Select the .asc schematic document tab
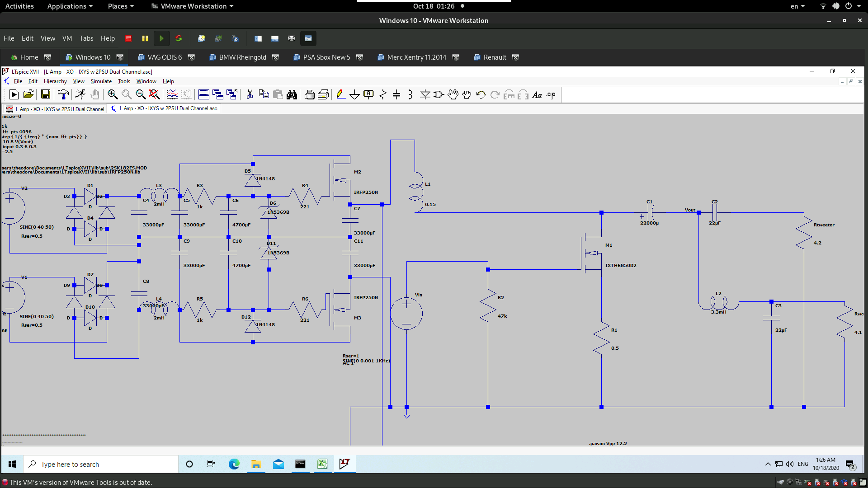Screen dimensions: 868x488 pos(165,108)
